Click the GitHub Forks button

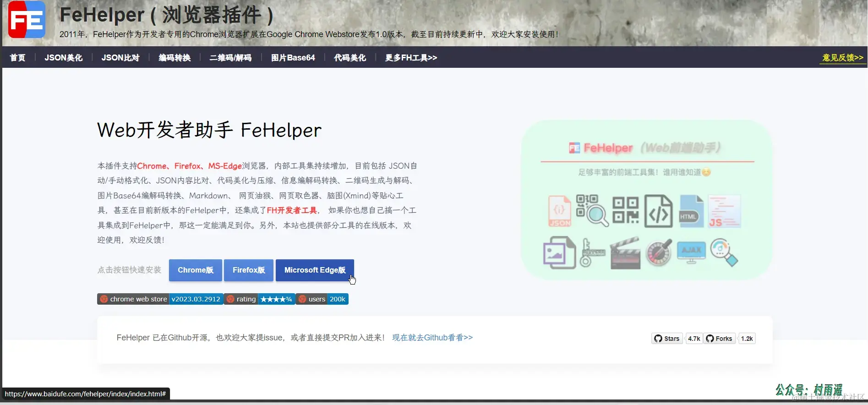tap(719, 339)
